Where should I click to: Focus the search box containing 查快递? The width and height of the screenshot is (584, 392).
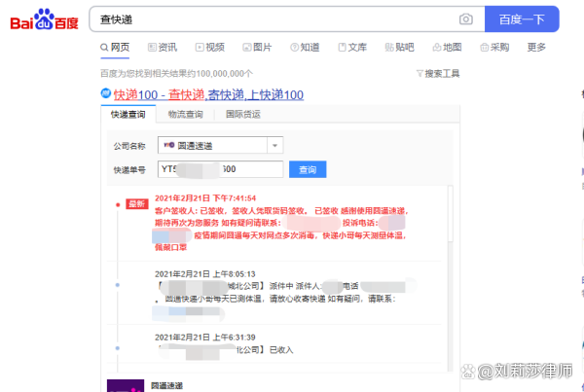point(287,19)
